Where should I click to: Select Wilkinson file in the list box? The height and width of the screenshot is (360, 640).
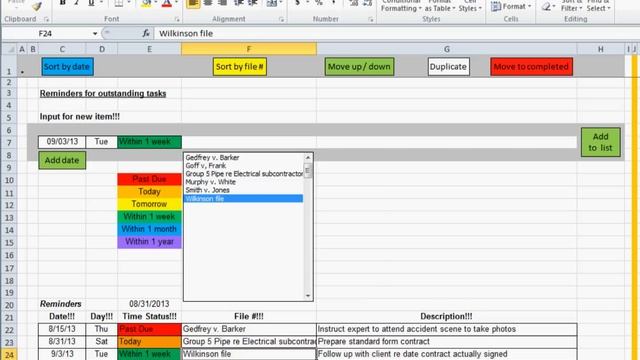[244, 199]
